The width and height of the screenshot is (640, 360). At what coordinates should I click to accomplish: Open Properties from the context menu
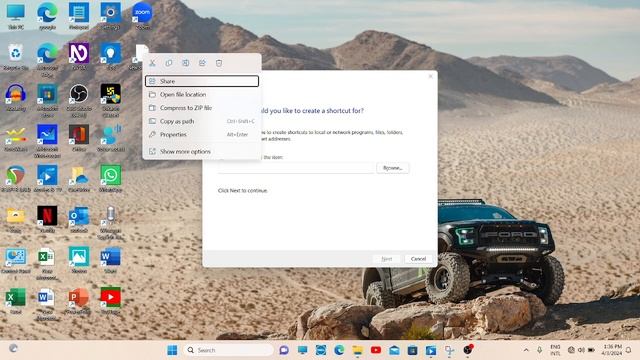[202, 134]
